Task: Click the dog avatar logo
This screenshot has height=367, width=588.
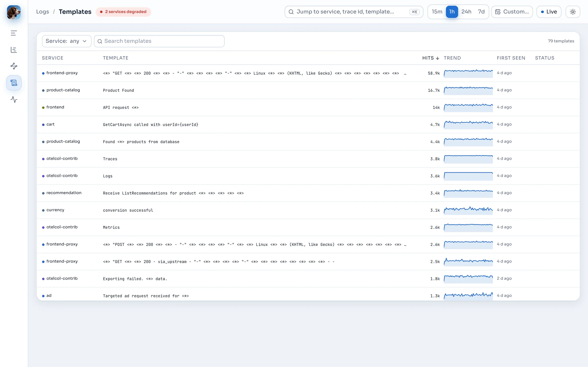Action: 14,12
